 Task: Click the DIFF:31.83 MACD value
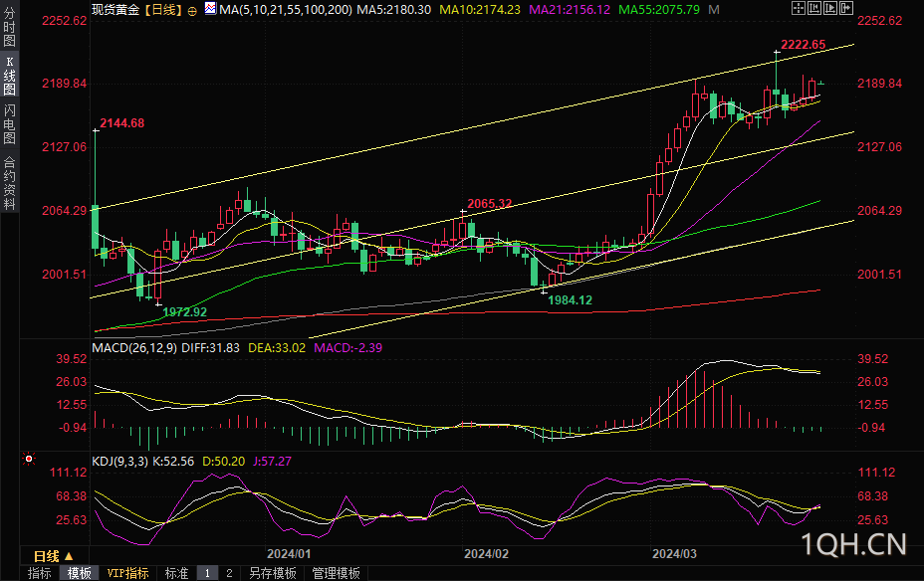[210, 348]
